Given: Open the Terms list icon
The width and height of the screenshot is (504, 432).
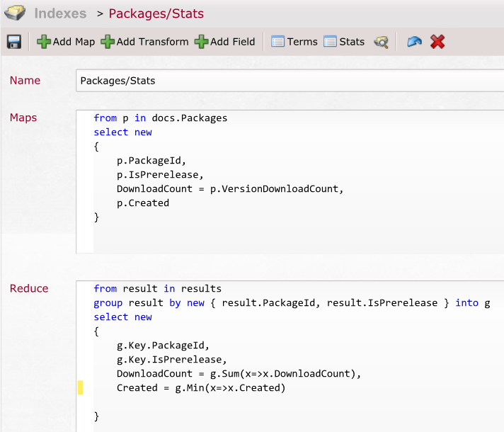Looking at the screenshot, I should tap(277, 42).
